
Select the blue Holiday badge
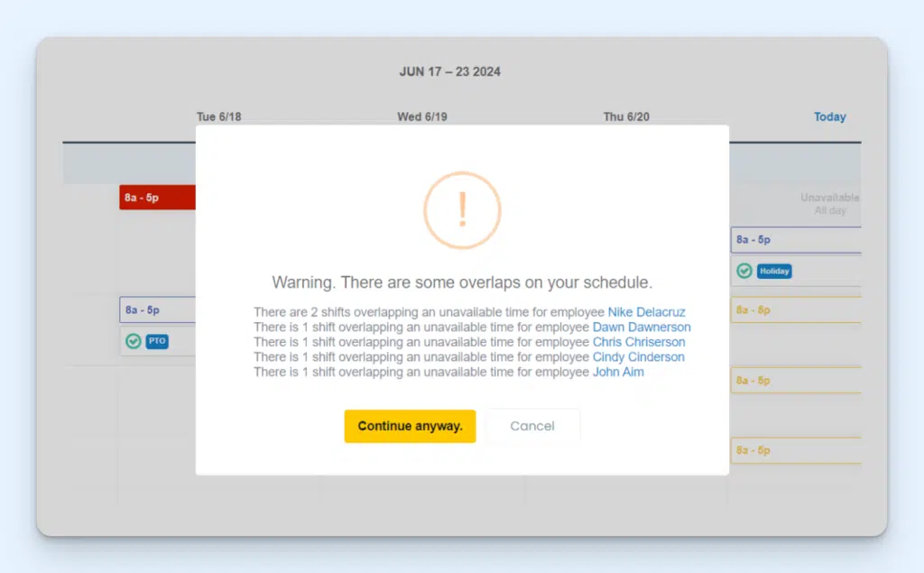776,271
